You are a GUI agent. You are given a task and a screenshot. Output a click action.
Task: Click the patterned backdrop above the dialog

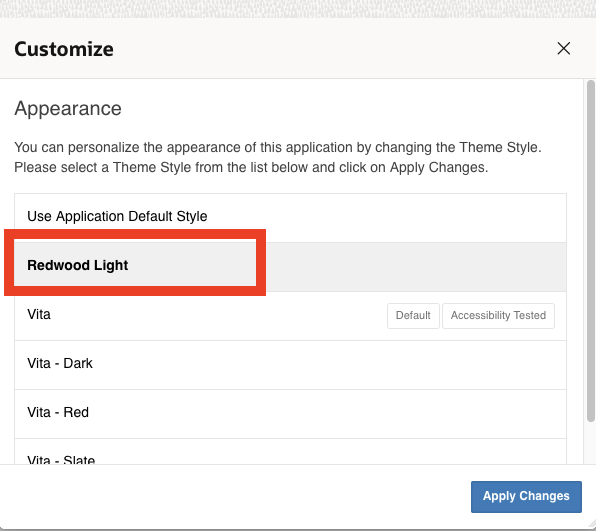pos(298,8)
